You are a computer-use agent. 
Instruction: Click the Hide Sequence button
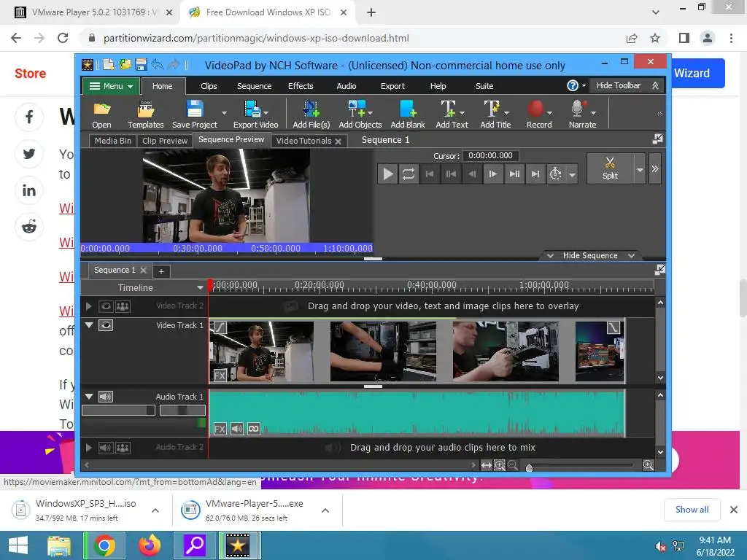tap(590, 255)
